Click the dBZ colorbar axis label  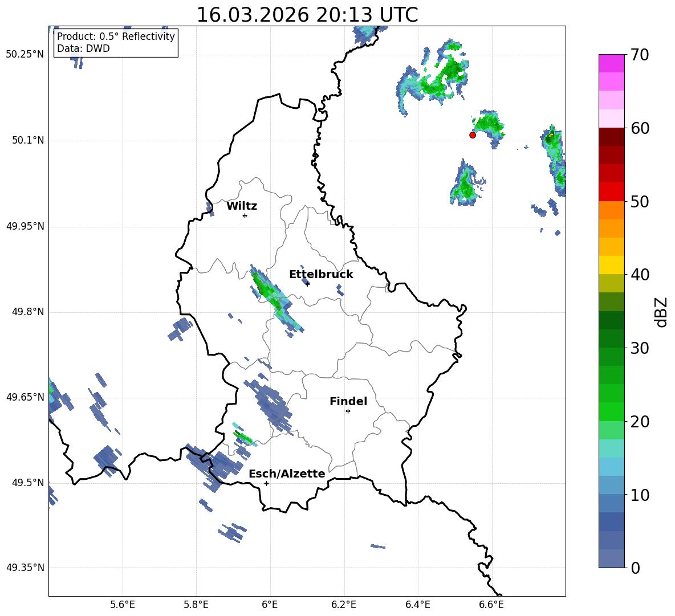[x=661, y=312]
